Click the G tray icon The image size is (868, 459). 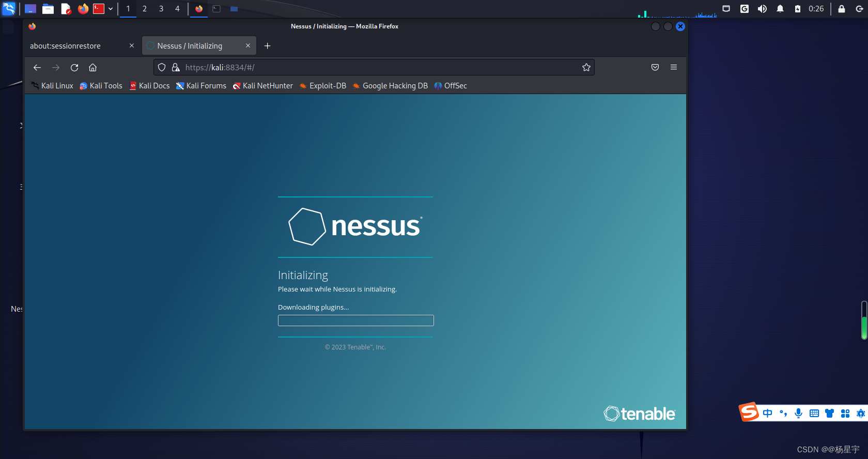click(x=745, y=9)
